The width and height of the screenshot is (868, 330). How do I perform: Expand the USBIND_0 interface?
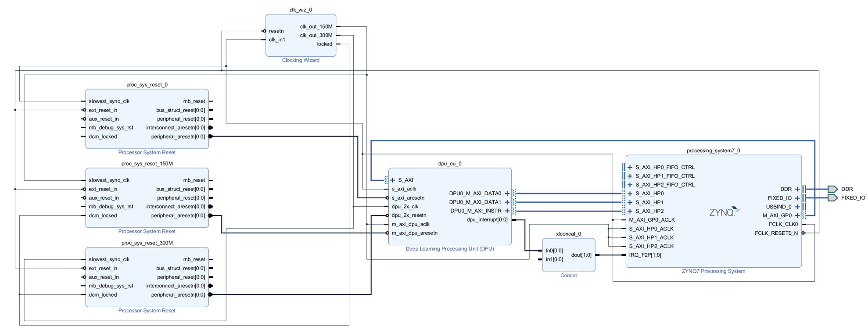click(x=797, y=207)
